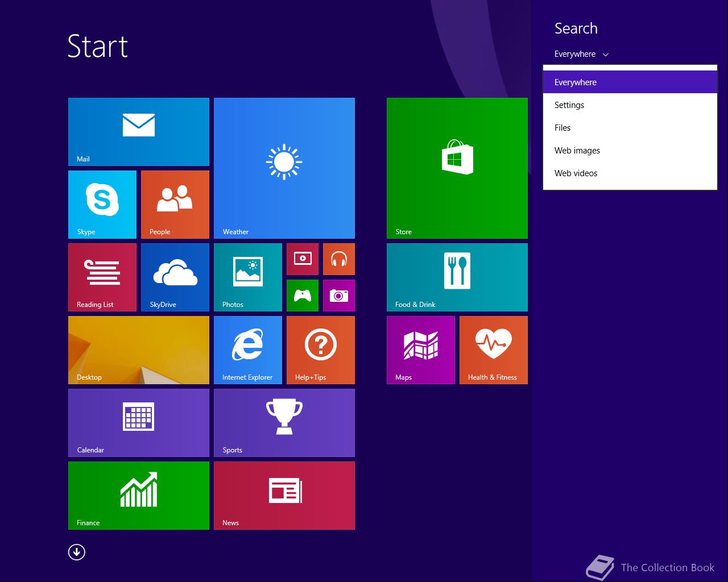Open the People tile
This screenshot has width=728, height=582.
click(175, 205)
